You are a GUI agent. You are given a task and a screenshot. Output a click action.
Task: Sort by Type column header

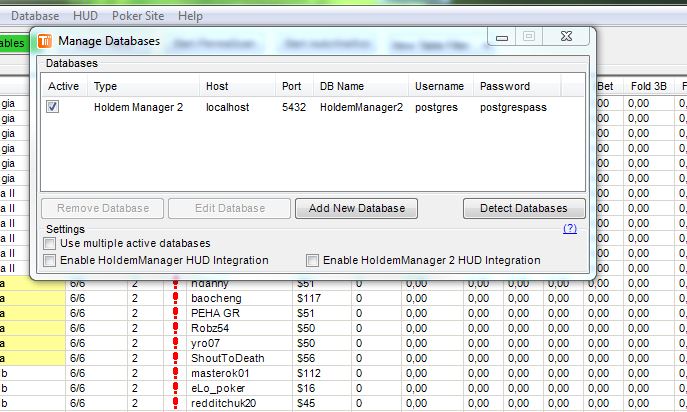143,86
